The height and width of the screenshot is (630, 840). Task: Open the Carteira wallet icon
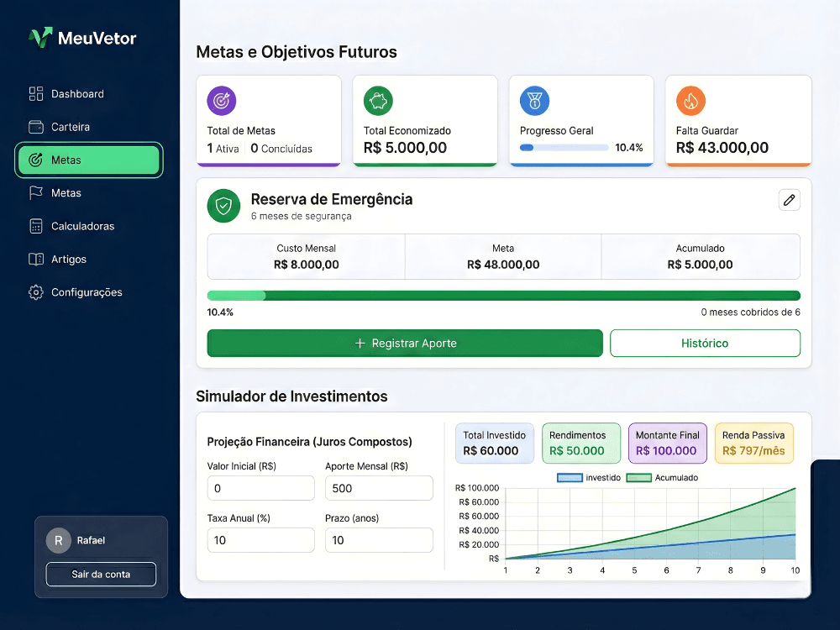(x=37, y=126)
